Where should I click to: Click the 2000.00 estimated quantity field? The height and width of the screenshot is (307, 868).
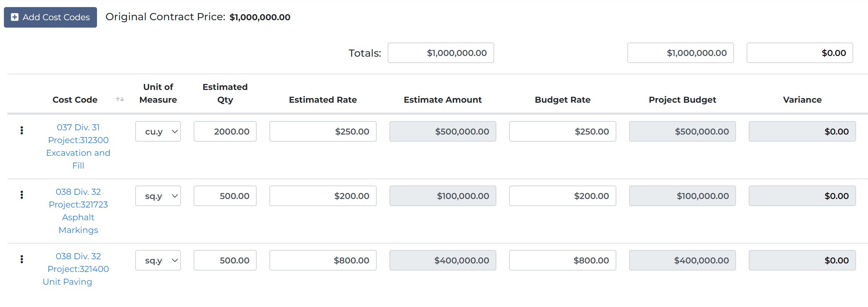[225, 132]
